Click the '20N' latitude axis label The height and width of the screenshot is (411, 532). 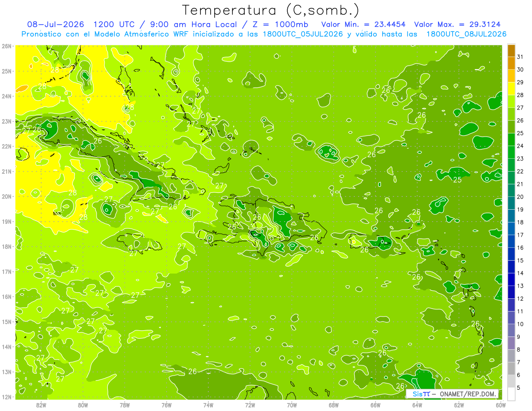[7, 196]
